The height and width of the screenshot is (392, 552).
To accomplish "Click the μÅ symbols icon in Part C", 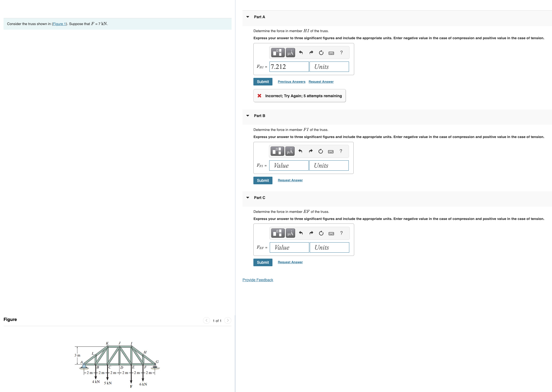I will 290,233.
